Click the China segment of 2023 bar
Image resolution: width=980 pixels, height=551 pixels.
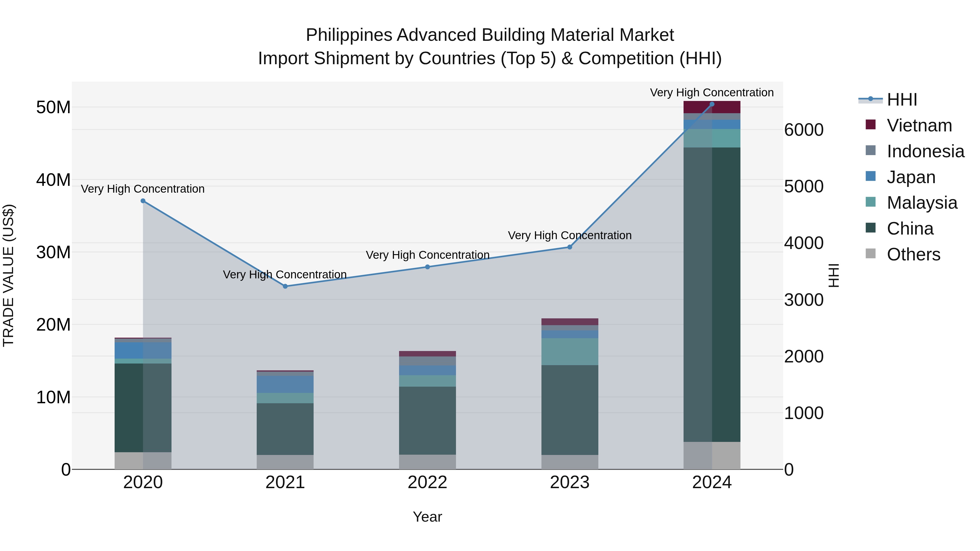click(570, 410)
